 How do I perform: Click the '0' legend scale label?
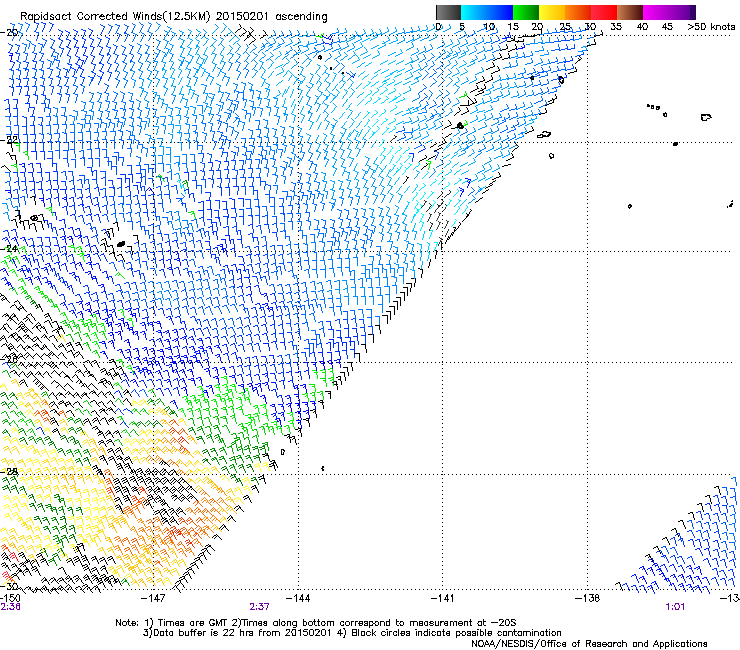pos(438,26)
